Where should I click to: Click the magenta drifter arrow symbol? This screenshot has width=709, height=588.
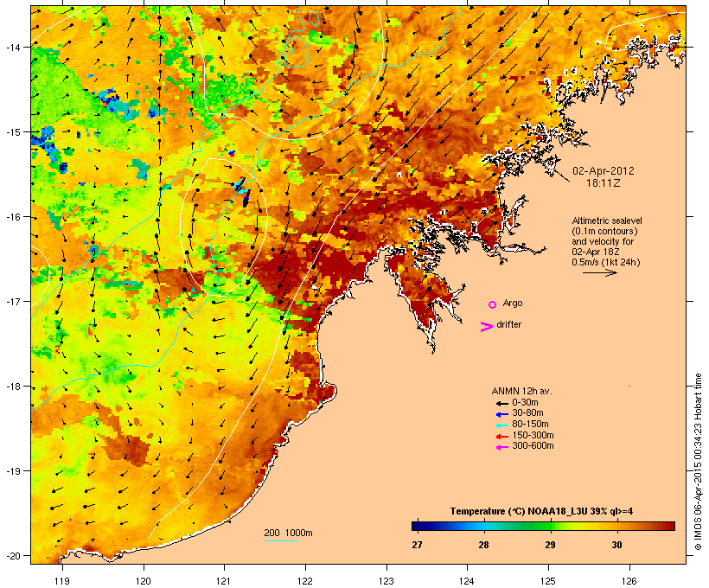point(486,327)
